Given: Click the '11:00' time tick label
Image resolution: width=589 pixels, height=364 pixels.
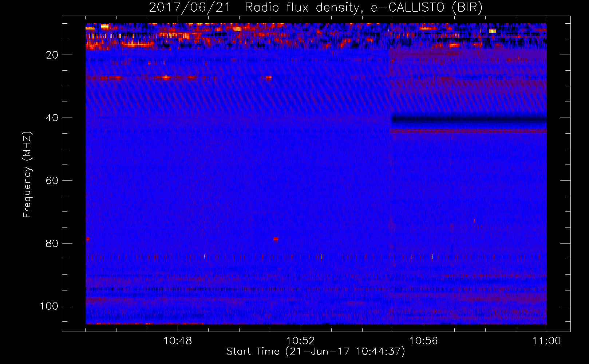Looking at the screenshot, I should pyautogui.click(x=547, y=341).
